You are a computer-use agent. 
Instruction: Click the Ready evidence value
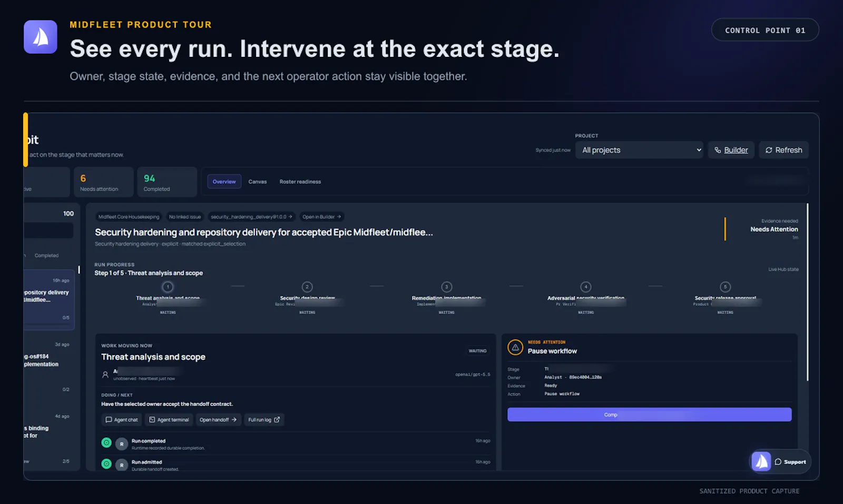(551, 386)
